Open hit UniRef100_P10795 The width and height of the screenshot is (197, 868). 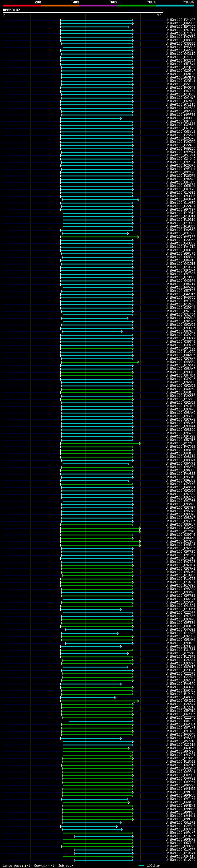click(180, 352)
